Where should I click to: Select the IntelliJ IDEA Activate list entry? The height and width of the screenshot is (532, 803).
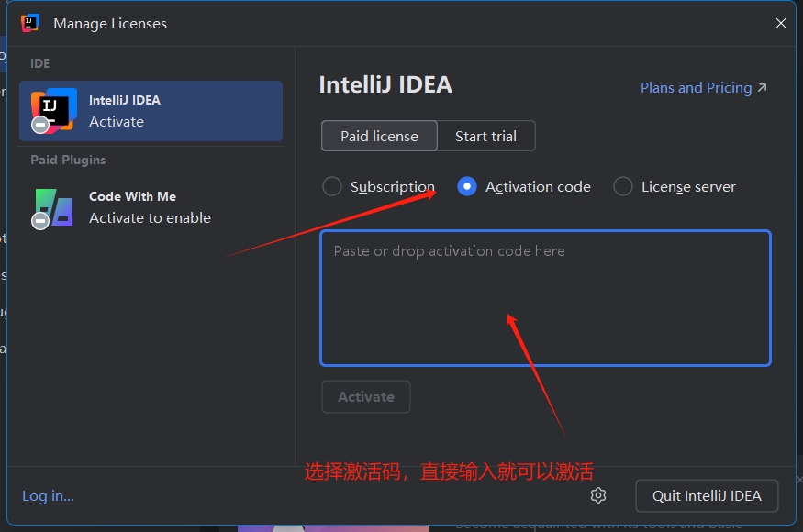[x=151, y=111]
